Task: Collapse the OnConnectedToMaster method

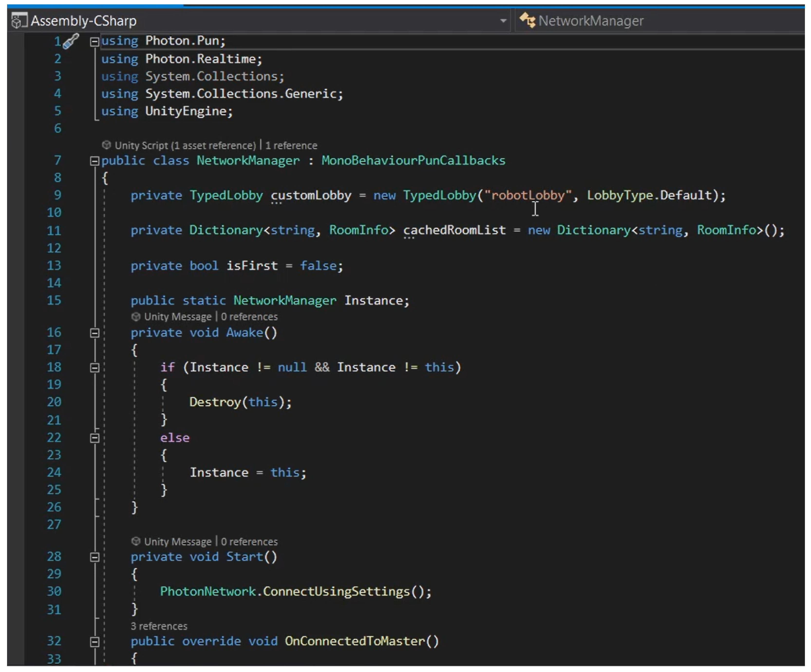Action: pyautogui.click(x=94, y=642)
